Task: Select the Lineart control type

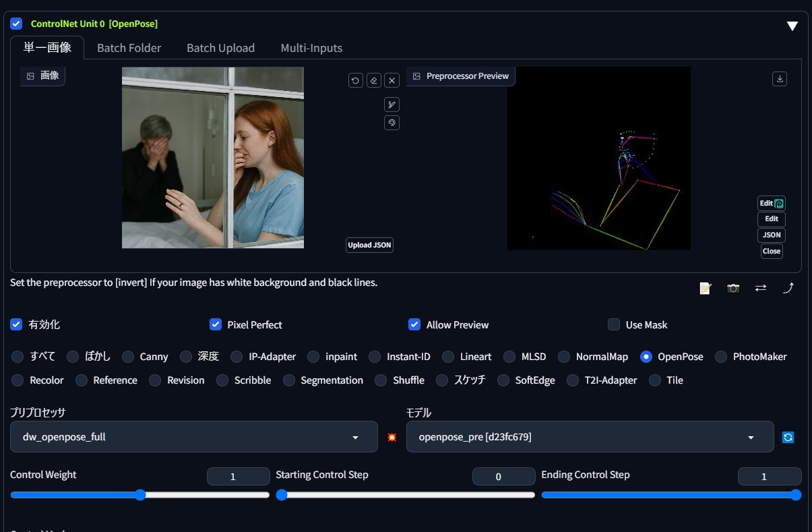Action: [448, 357]
